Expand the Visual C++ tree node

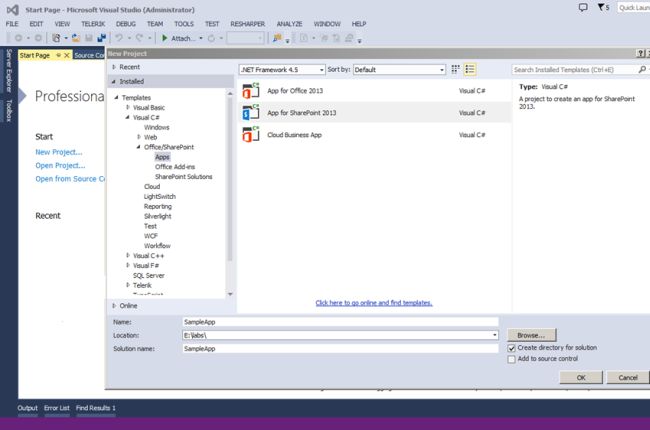(128, 255)
